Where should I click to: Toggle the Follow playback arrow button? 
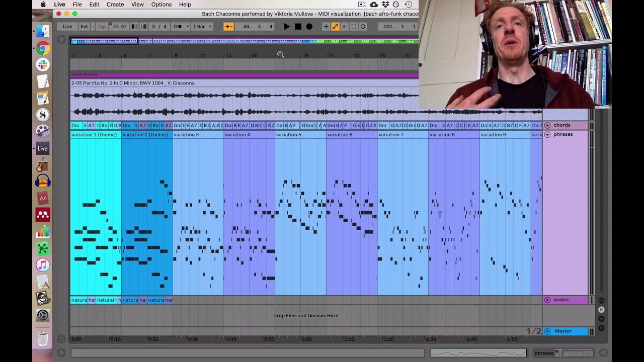click(x=228, y=27)
